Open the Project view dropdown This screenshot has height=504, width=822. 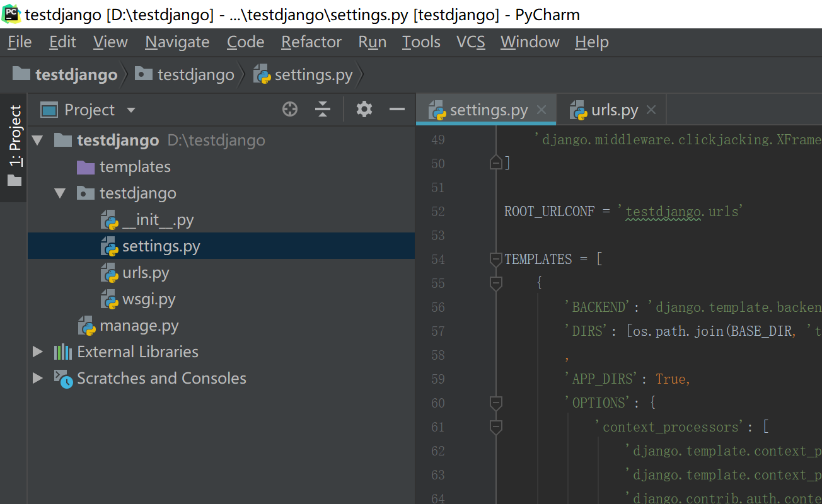point(130,110)
